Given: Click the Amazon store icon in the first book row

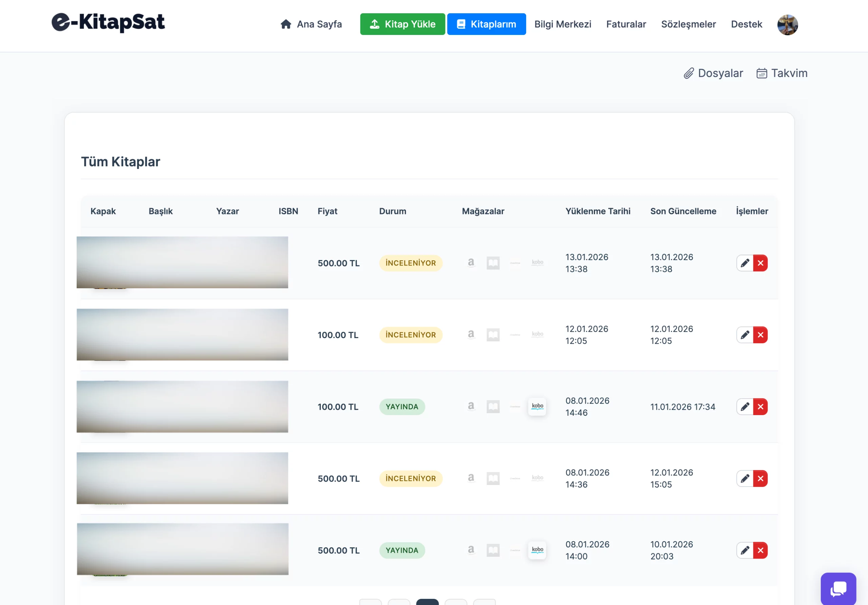Looking at the screenshot, I should coord(471,262).
